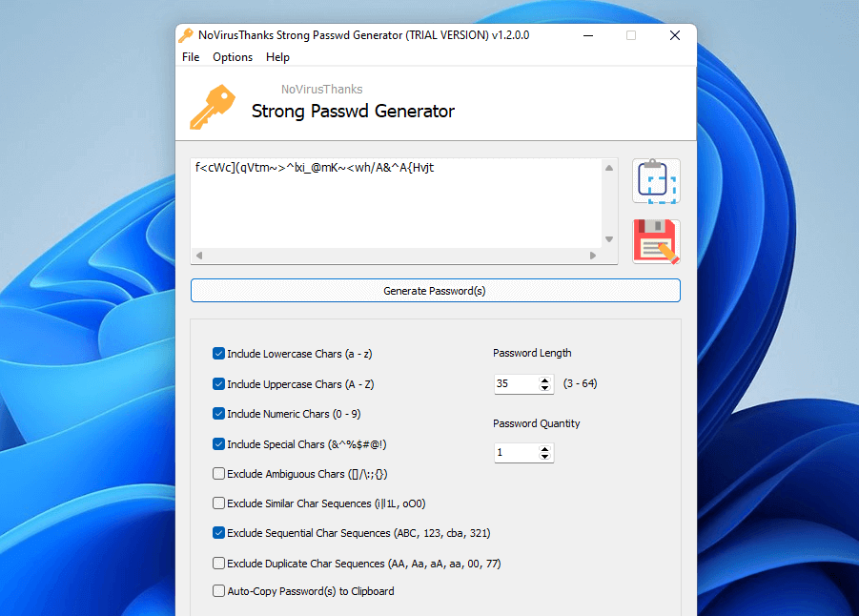
Task: Decrease Password Length with down arrow
Action: pyautogui.click(x=544, y=388)
